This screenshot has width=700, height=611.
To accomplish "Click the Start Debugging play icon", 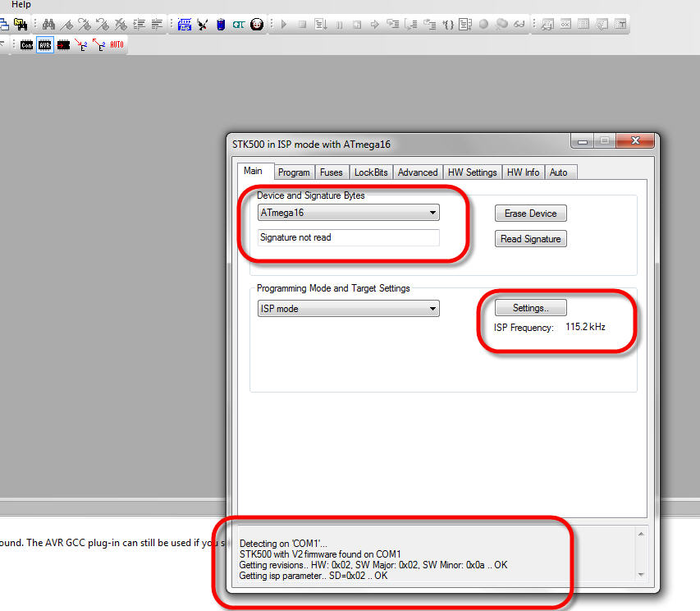I will click(284, 24).
